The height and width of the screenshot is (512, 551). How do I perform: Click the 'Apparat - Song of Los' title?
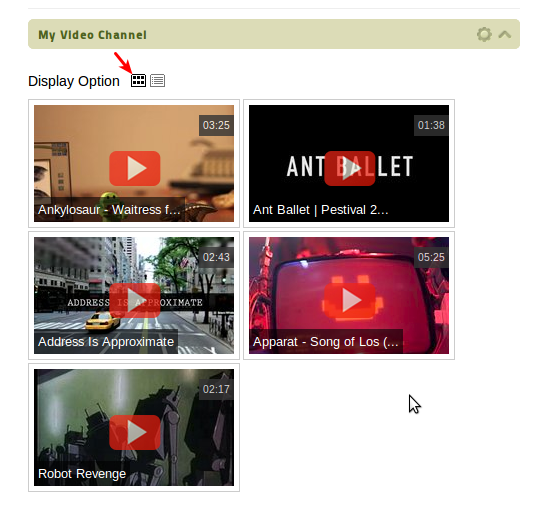326,342
